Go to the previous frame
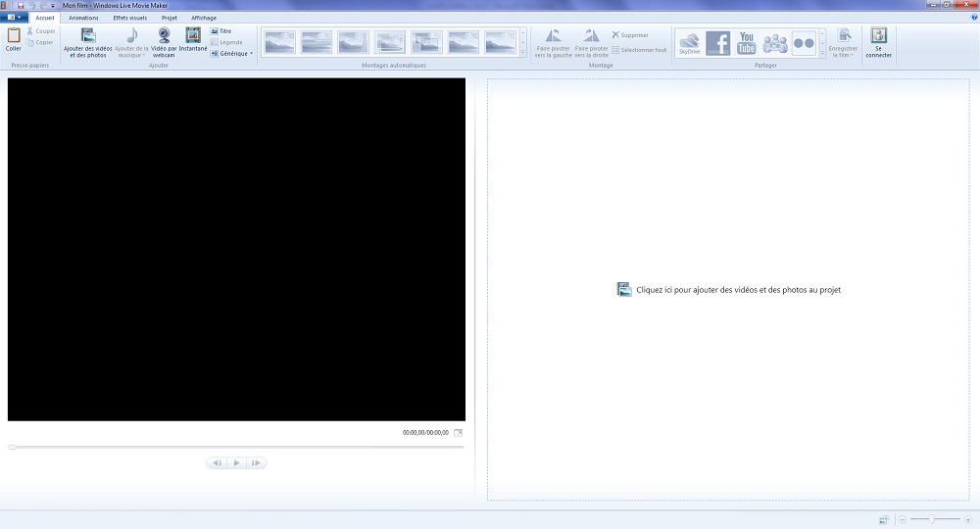Viewport: 980px width, 529px height. (217, 462)
